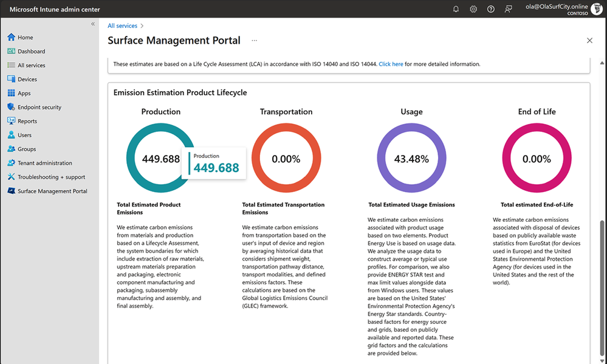Click scrollbar up arrow

pyautogui.click(x=602, y=63)
